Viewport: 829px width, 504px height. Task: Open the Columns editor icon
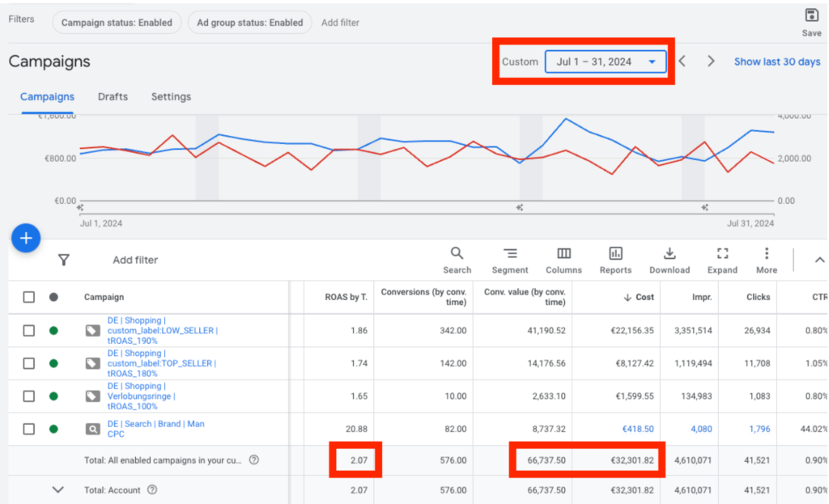point(563,254)
